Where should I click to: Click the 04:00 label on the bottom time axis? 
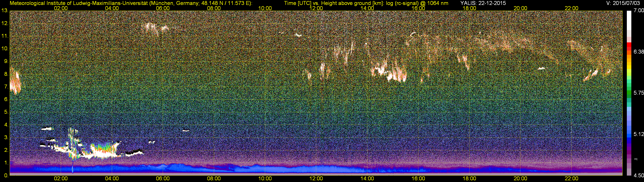[112, 179]
